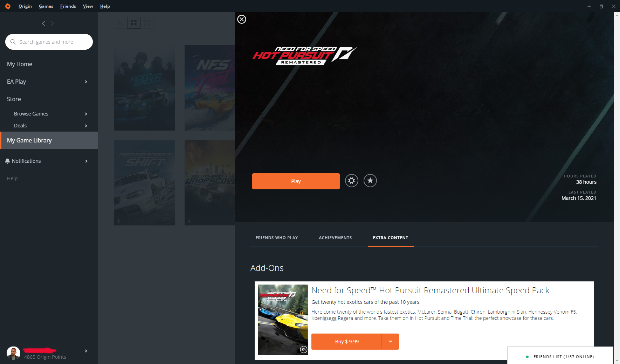Click the forward navigation arrow
The width and height of the screenshot is (620, 364).
pos(52,23)
